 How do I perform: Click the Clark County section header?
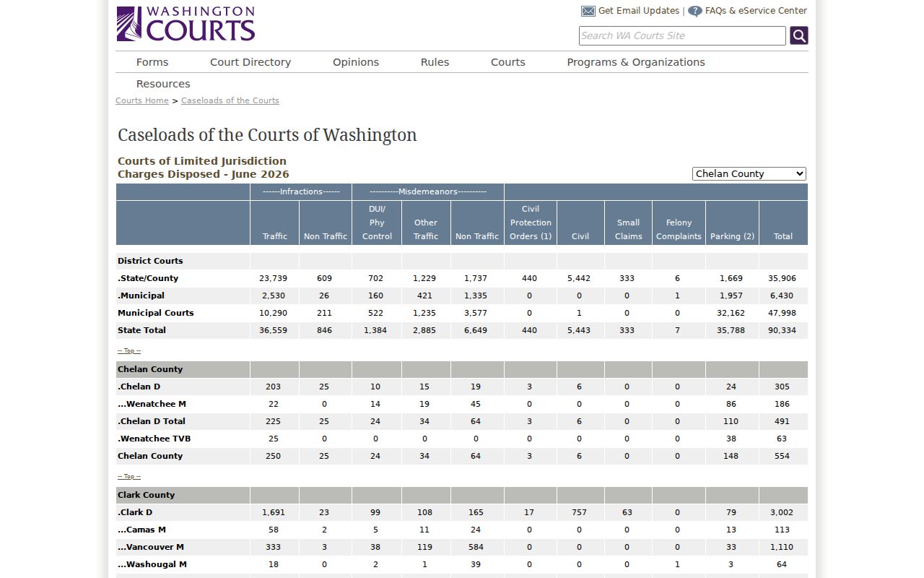pyautogui.click(x=147, y=495)
